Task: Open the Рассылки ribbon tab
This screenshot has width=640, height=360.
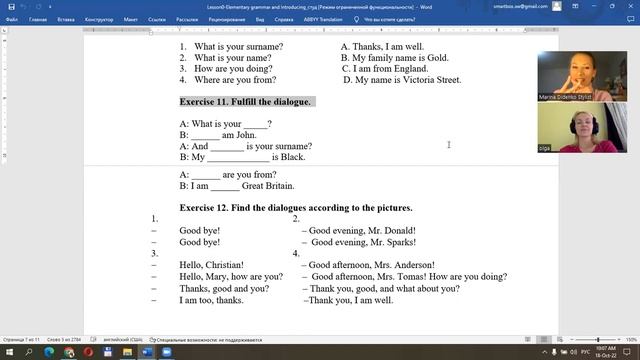Action: coord(187,19)
